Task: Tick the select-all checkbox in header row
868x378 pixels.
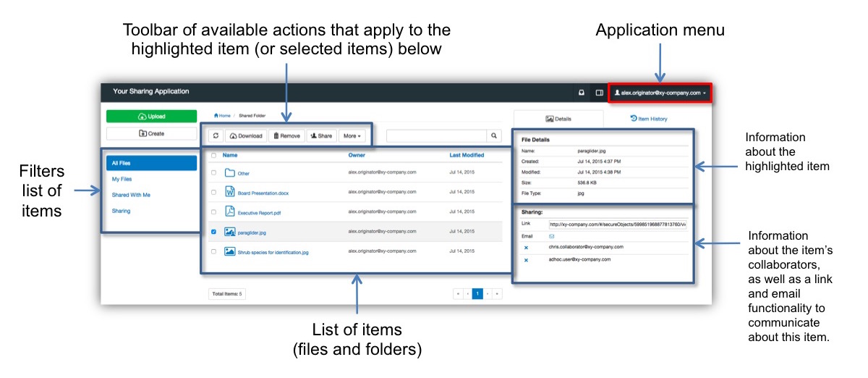Action: pos(213,155)
